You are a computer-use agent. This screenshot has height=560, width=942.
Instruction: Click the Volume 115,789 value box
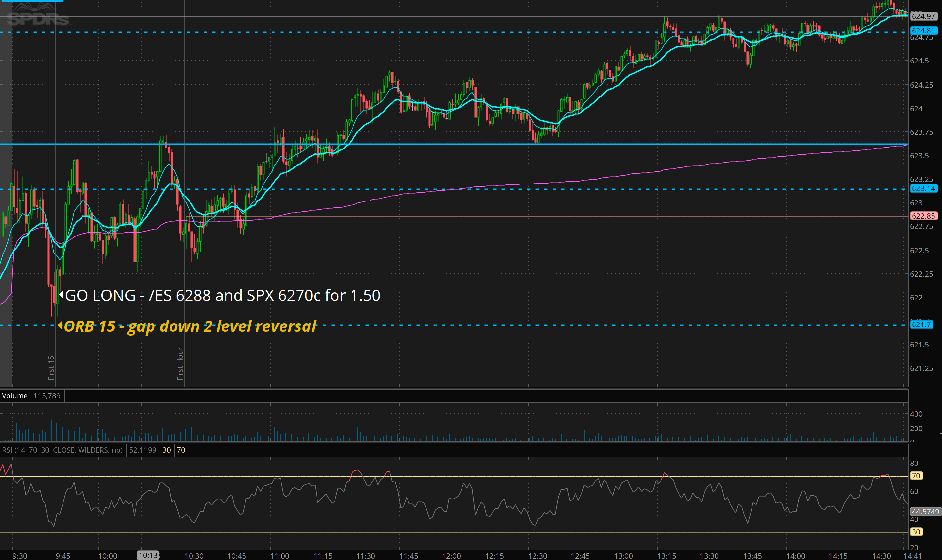(x=47, y=396)
